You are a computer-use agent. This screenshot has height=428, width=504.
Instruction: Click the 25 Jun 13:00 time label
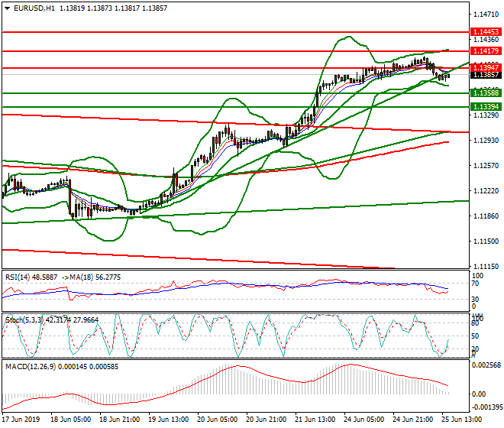(461, 420)
